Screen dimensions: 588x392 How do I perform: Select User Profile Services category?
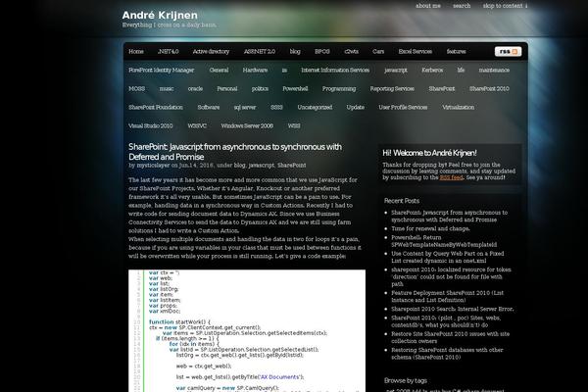[x=403, y=107]
